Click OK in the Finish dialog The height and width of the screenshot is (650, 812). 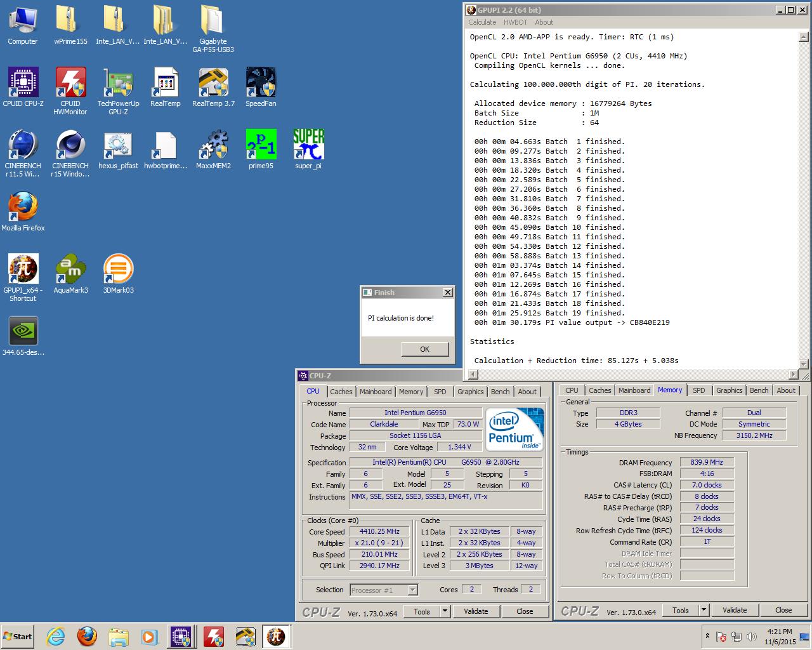[x=424, y=349]
